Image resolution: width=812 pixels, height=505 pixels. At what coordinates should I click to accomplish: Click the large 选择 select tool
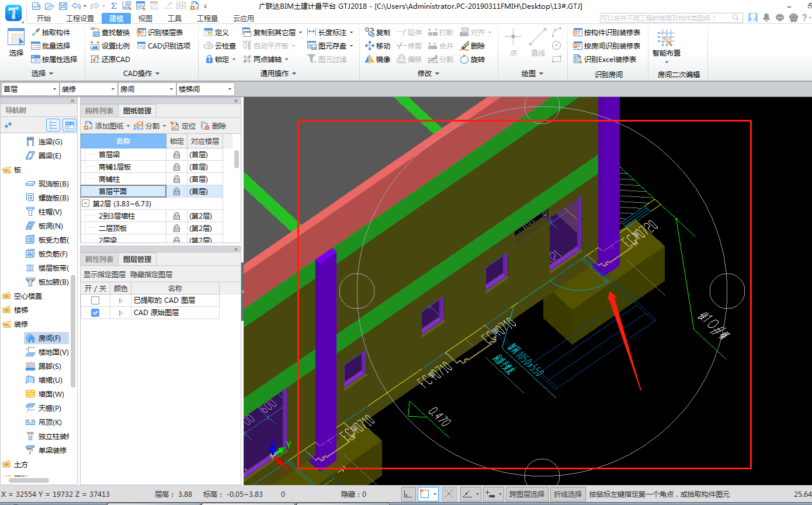(x=16, y=43)
